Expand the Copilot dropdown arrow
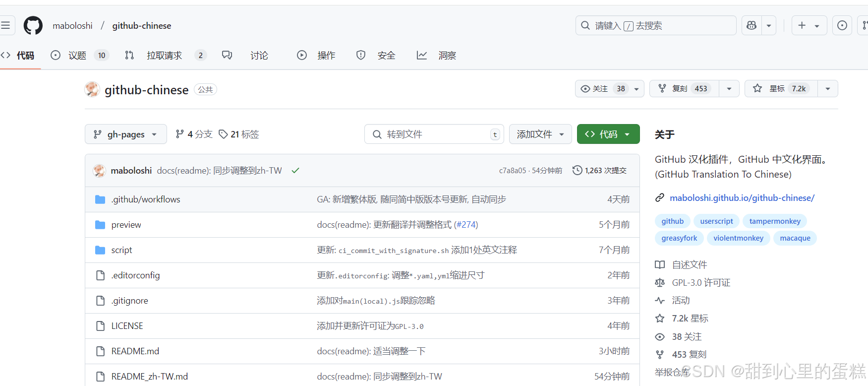868x386 pixels. [x=769, y=25]
